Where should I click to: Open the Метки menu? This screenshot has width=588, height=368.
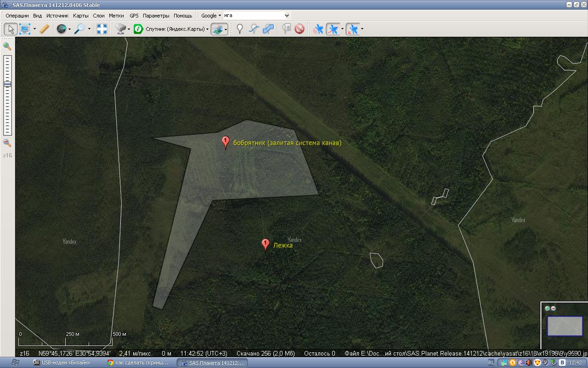(116, 16)
